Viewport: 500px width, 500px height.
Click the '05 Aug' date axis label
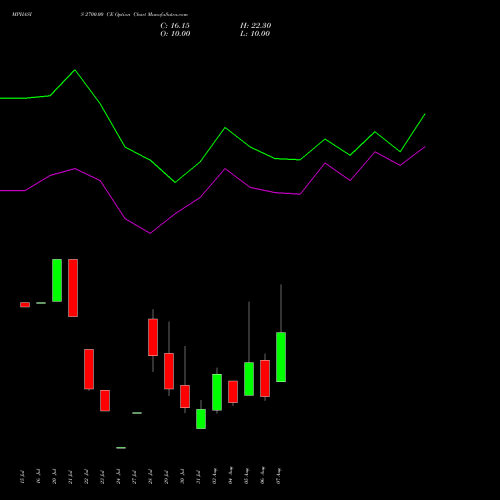(x=246, y=476)
